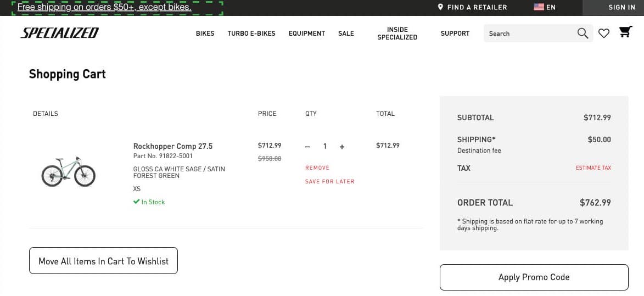Click into the Search field
Image resolution: width=644 pixels, height=296 pixels.
coord(527,33)
